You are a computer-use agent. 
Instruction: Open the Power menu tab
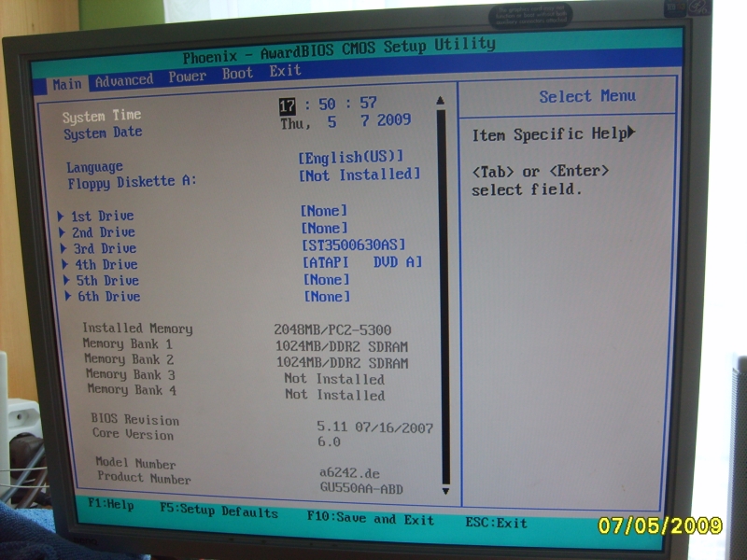pyautogui.click(x=188, y=77)
